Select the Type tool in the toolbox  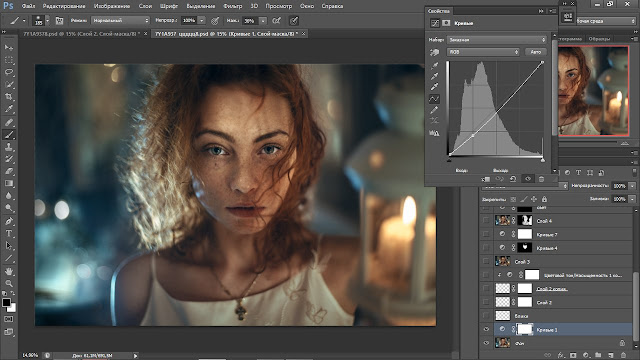(9, 233)
